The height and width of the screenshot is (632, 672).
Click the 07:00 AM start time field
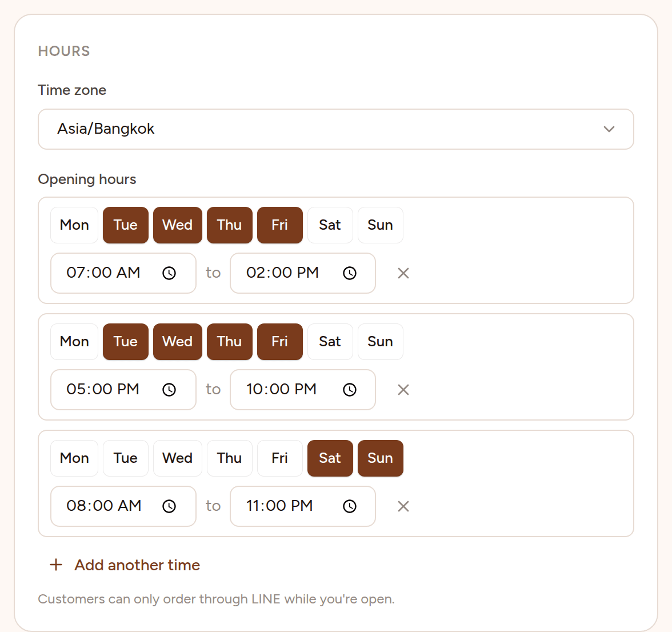pos(123,273)
